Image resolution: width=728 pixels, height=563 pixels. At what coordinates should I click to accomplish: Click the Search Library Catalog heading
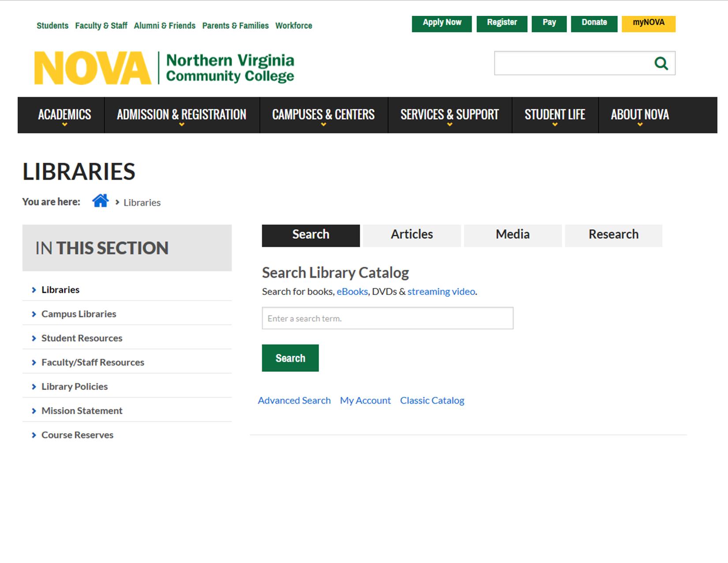[335, 273]
